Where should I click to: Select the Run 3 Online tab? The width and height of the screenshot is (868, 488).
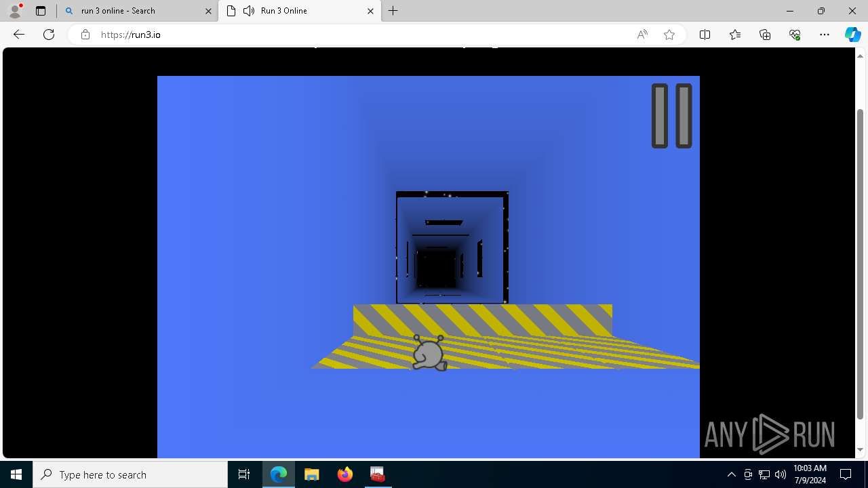(x=300, y=11)
